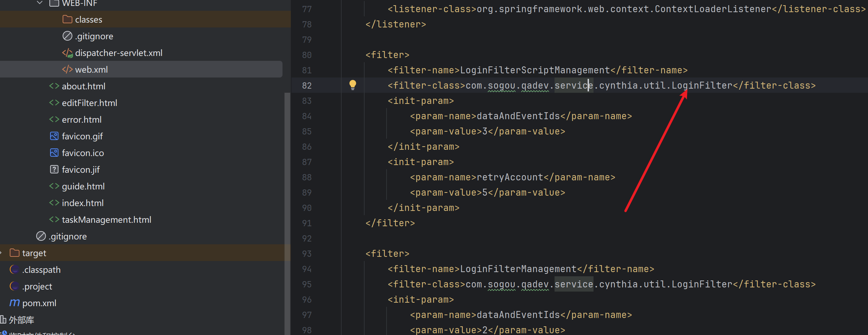Click the retryAccount param name
This screenshot has width=868, height=335.
[510, 177]
